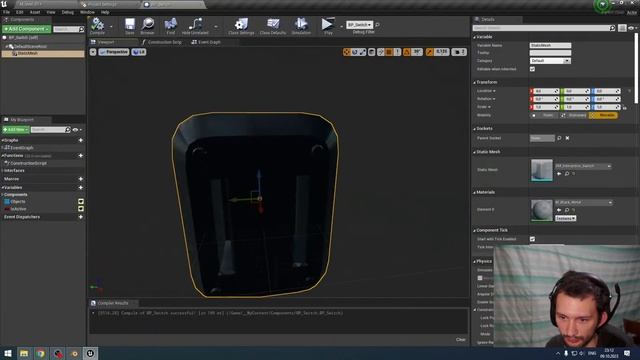This screenshot has width=640, height=360.
Task: Save the blueprint with Save icon
Action: click(x=130, y=24)
